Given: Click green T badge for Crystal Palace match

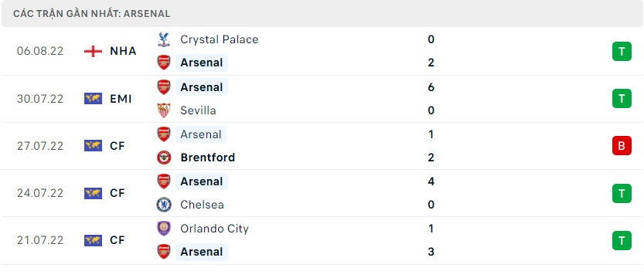Looking at the screenshot, I should pyautogui.click(x=622, y=51).
